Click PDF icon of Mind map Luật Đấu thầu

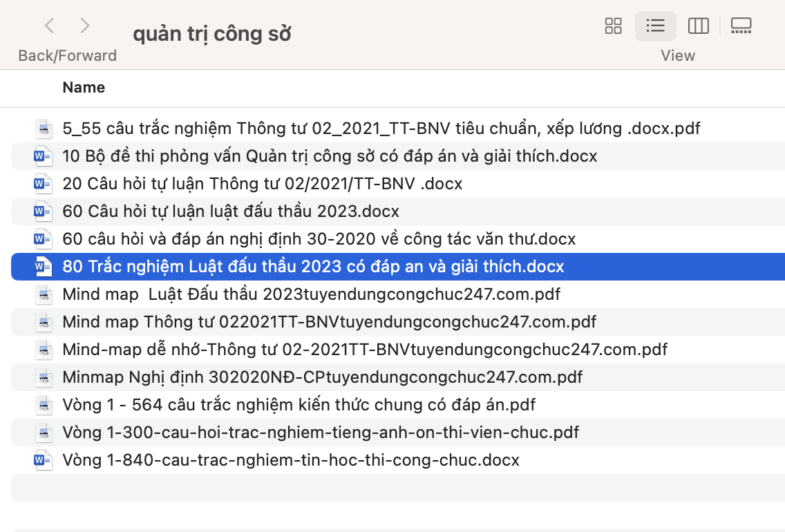pyautogui.click(x=44, y=295)
